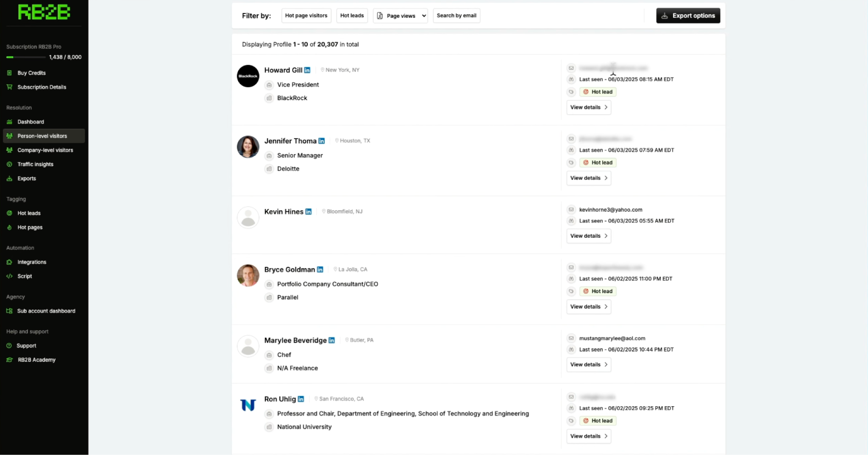Viewport: 868px width, 455px height.
Task: Click Search by email button
Action: pyautogui.click(x=456, y=16)
